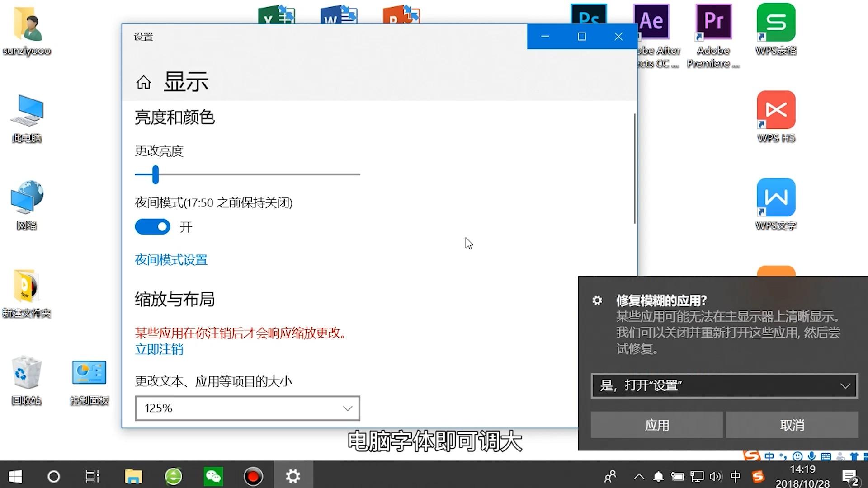Image resolution: width=868 pixels, height=488 pixels.
Task: Click 取消 button in blurry-app notification
Action: tap(792, 425)
